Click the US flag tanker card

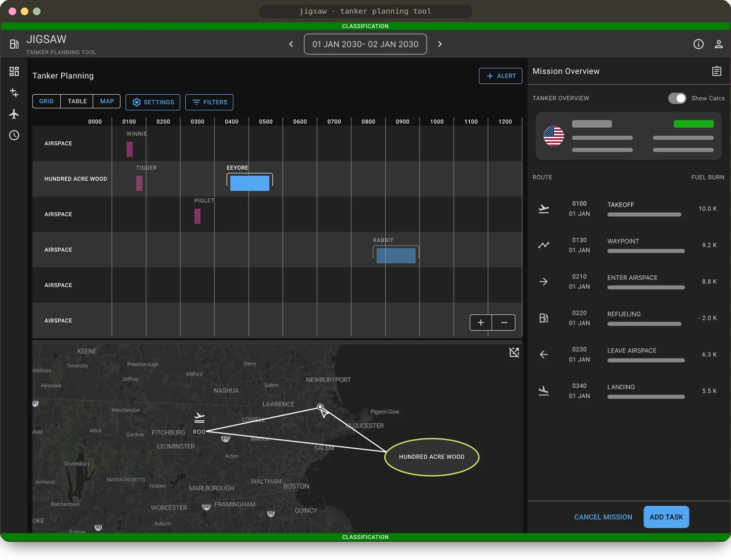click(629, 136)
